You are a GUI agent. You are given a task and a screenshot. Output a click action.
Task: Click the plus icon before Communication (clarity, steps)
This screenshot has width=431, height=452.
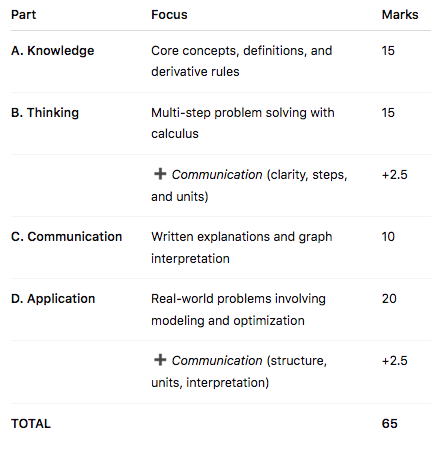pos(160,174)
